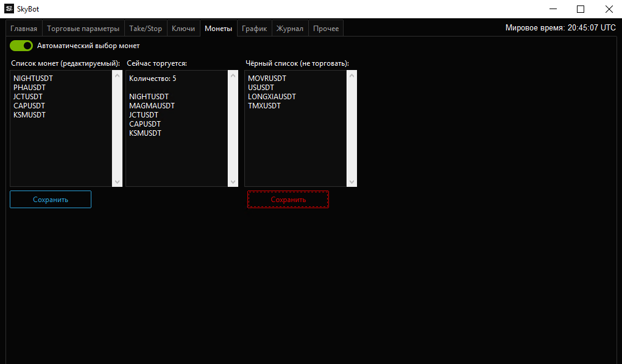622x364 pixels.
Task: Go to the Ключи tab
Action: click(x=183, y=29)
